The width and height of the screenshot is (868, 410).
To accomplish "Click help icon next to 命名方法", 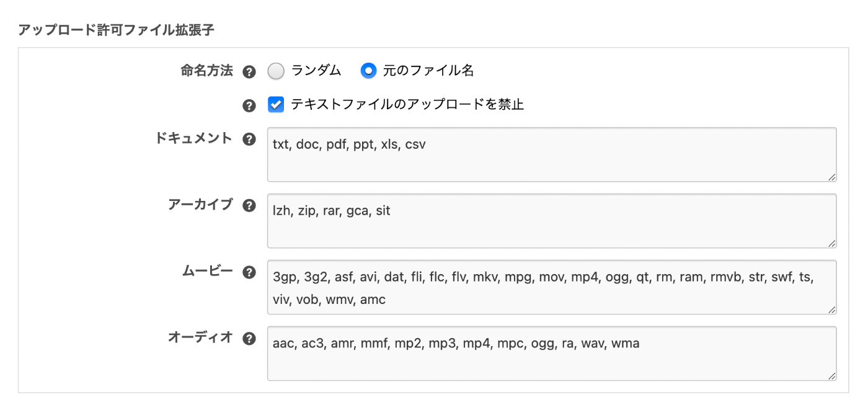I will tap(249, 72).
